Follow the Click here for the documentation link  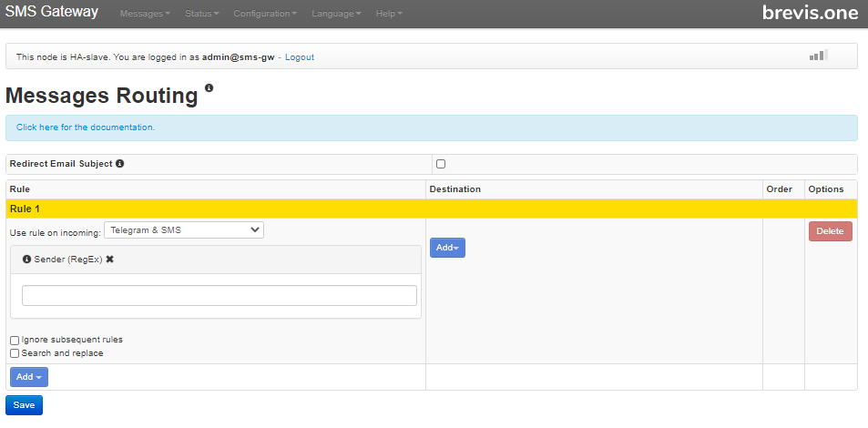pos(86,127)
